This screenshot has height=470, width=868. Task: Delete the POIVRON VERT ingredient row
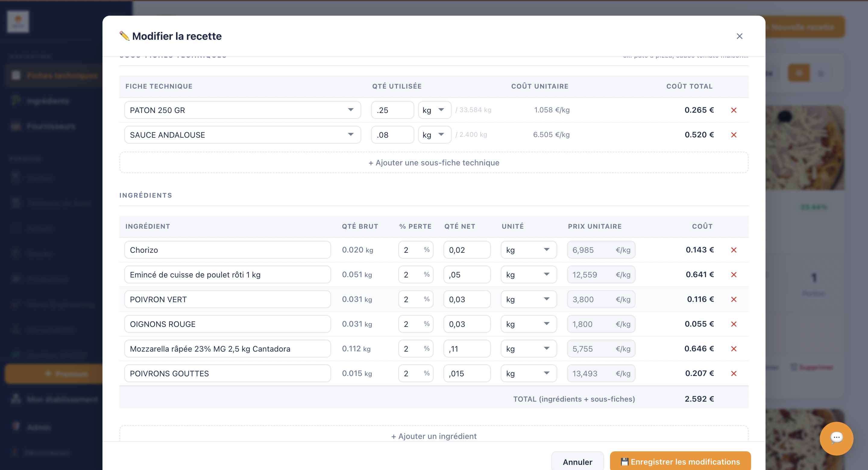[x=734, y=299]
